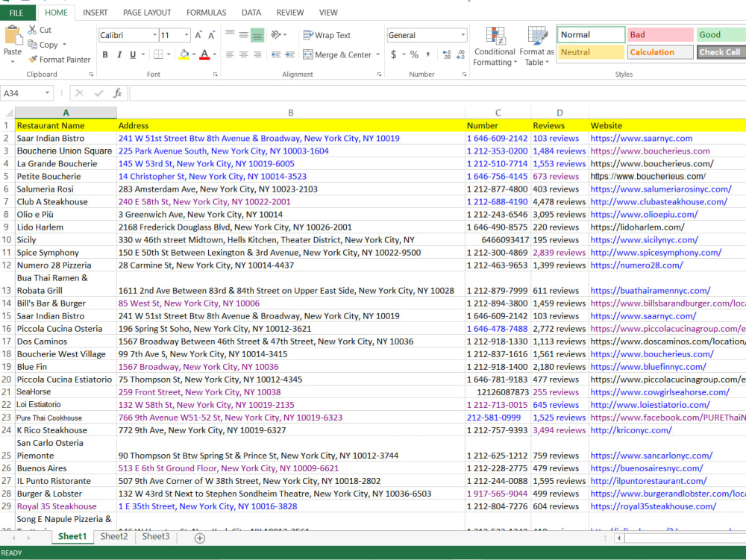
Task: Toggle Wrap Text
Action: click(327, 35)
